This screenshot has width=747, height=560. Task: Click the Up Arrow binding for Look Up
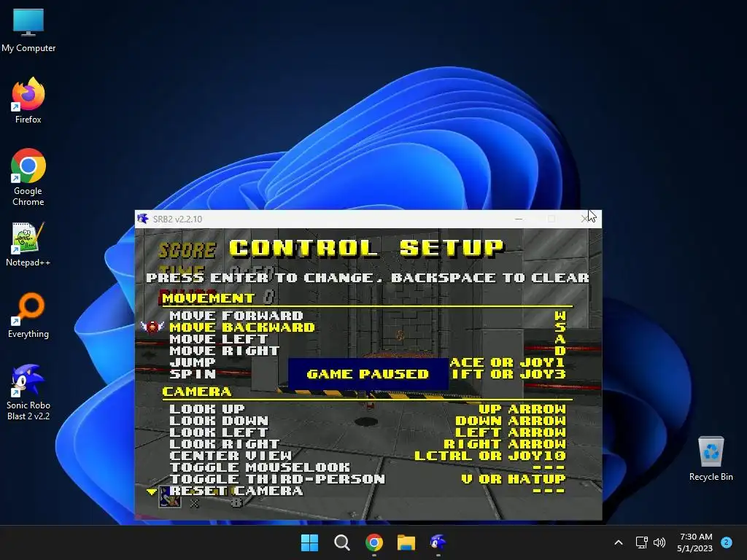pyautogui.click(x=522, y=409)
